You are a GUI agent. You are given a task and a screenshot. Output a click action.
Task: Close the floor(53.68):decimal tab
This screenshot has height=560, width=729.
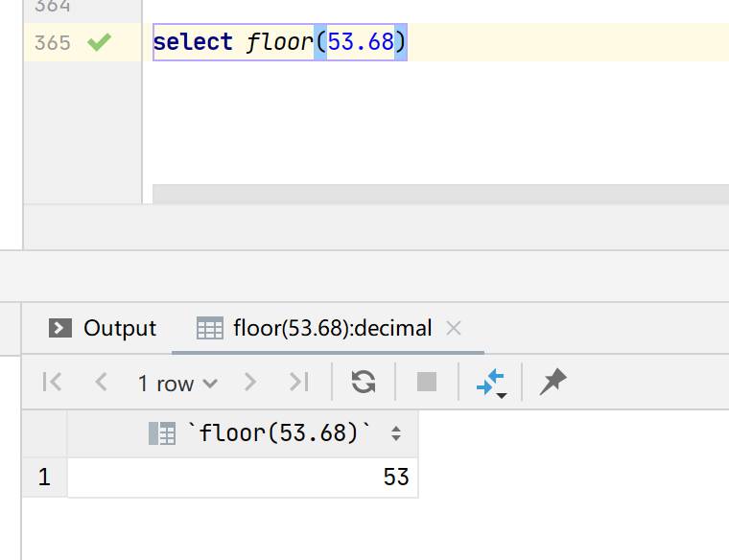[454, 328]
